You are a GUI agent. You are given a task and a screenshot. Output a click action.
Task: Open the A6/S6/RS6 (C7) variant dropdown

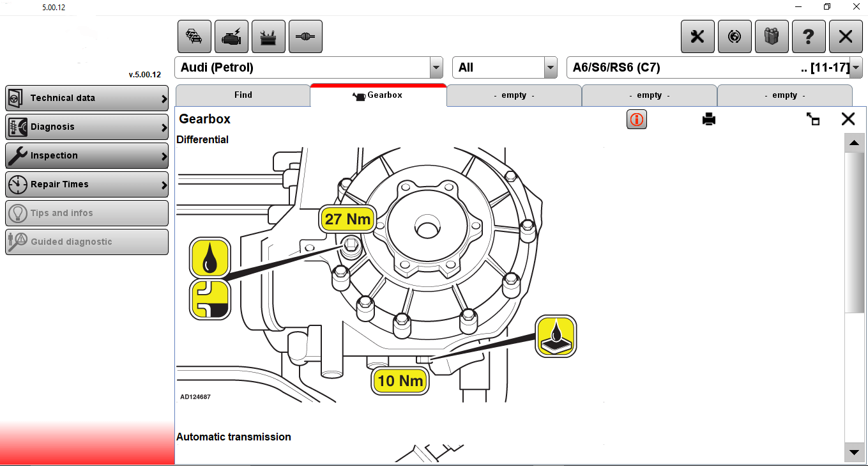click(x=855, y=67)
